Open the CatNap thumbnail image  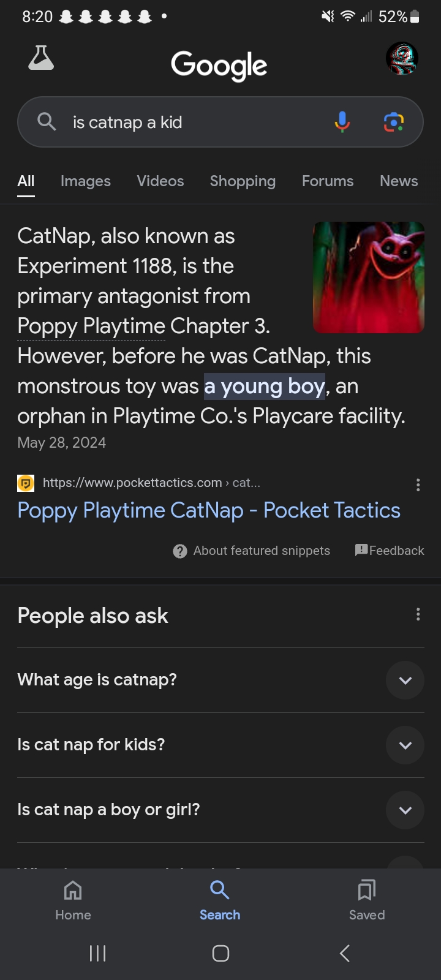369,277
